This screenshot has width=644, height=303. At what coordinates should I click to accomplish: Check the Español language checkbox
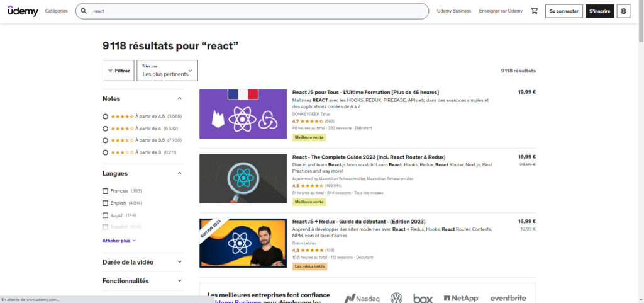[105, 227]
